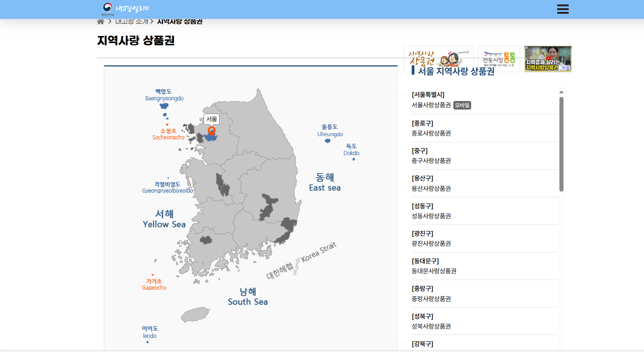
Task: Click the 모바일 badge
Action: point(462,105)
